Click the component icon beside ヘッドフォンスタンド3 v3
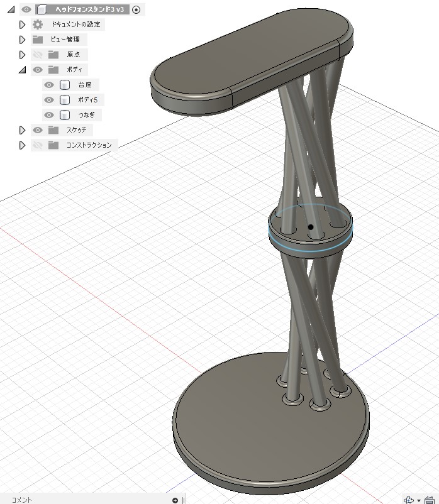Viewport: 439px width, 504px height. coord(42,9)
